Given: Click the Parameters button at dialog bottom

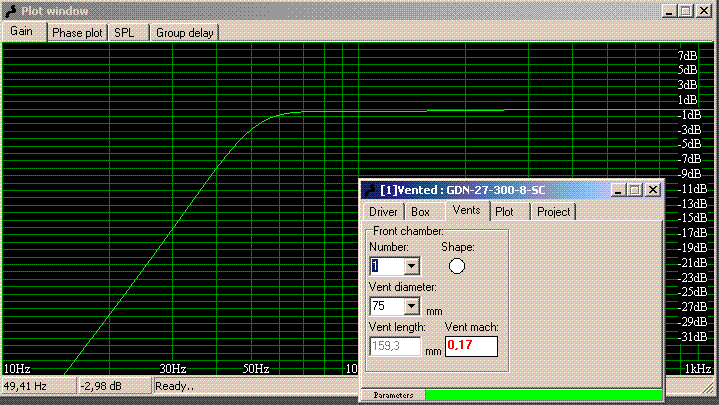Looking at the screenshot, I should tap(393, 395).
